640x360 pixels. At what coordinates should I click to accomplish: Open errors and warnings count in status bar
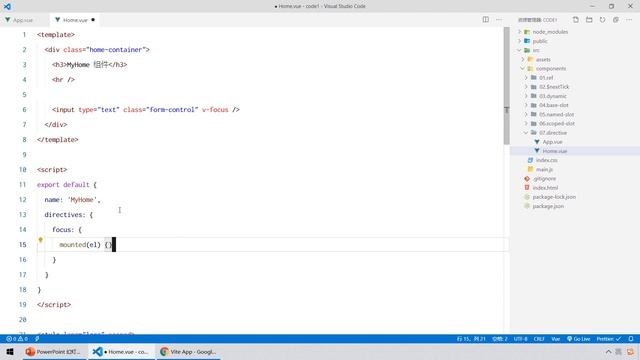click(x=17, y=339)
